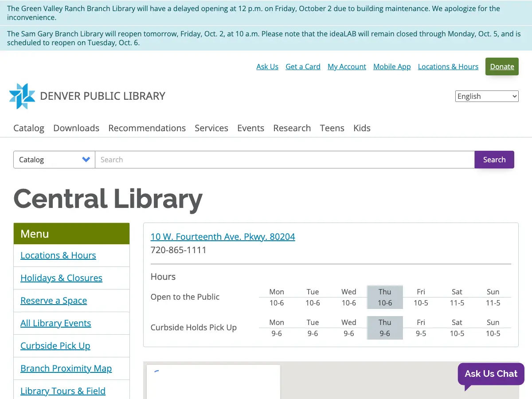Open the My Account link
This screenshot has width=532, height=399.
pos(347,66)
